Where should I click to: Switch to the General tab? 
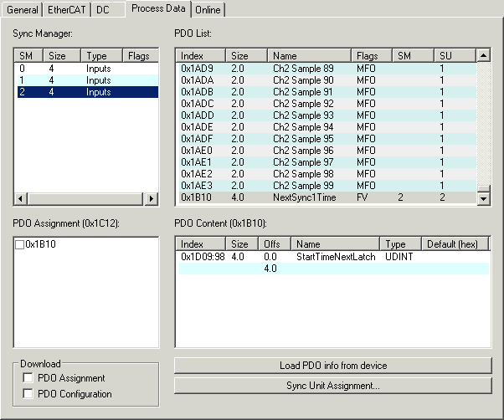pyautogui.click(x=22, y=10)
